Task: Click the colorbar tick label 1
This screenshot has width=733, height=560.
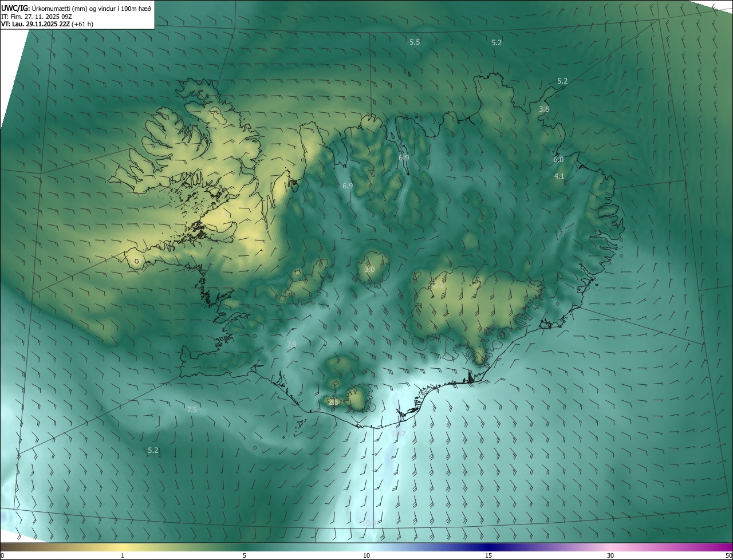Action: (123, 556)
